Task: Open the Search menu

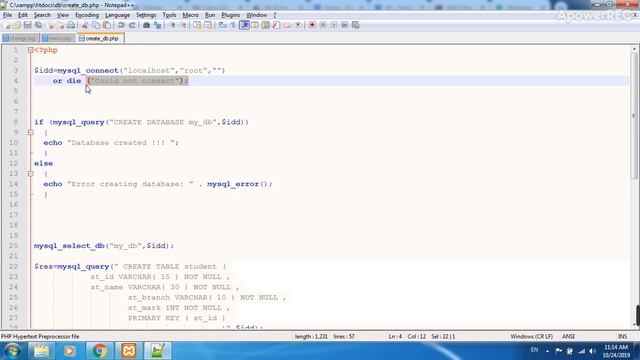Action: (42, 15)
